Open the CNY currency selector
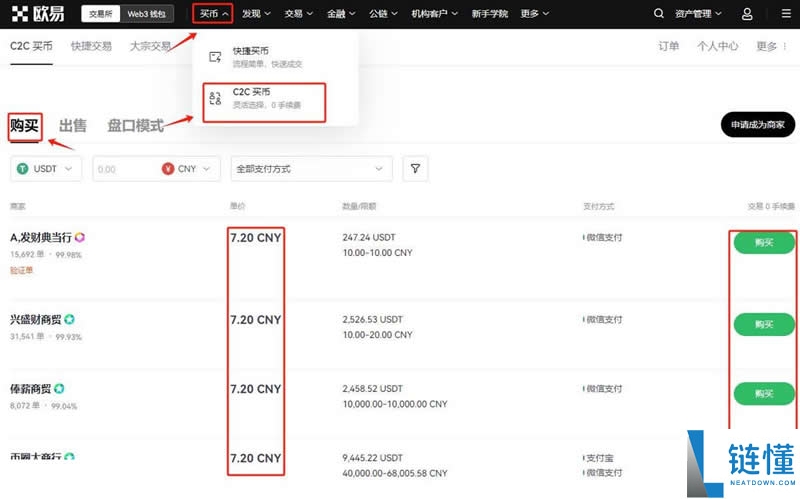This screenshot has height=499, width=800. (187, 169)
